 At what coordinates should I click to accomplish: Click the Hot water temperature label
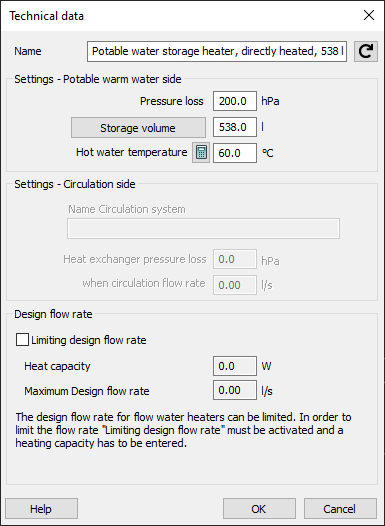131,152
